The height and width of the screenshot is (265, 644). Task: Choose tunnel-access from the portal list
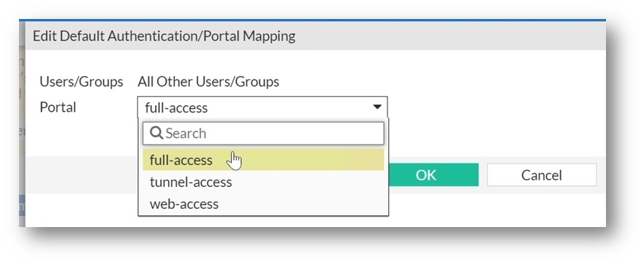[x=263, y=182]
